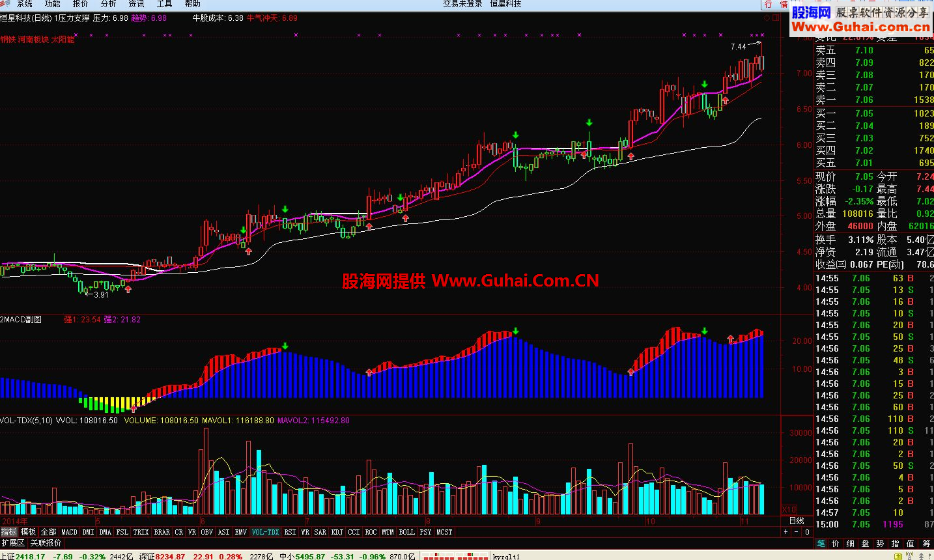
Task: Switch sub-chart to FSL indicator
Action: point(122,532)
